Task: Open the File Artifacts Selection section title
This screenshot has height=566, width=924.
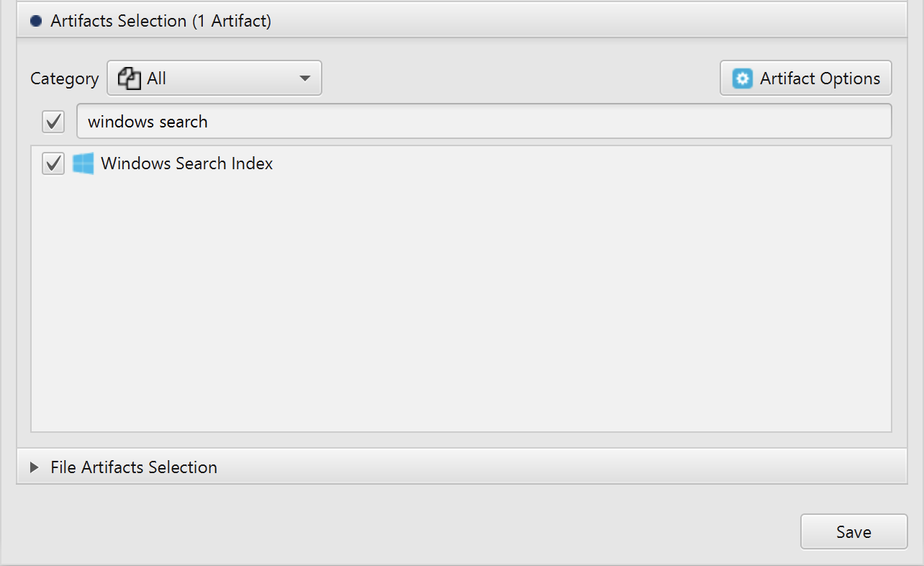Action: (134, 467)
